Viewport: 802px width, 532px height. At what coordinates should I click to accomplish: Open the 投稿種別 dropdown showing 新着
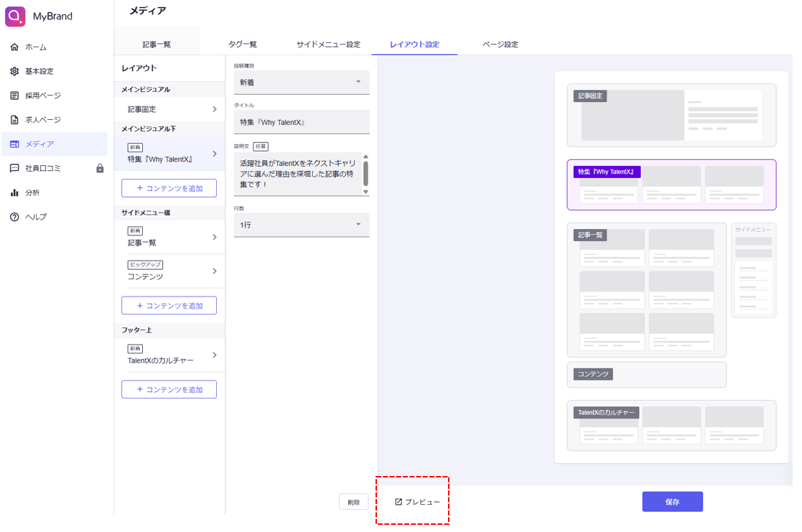(301, 83)
